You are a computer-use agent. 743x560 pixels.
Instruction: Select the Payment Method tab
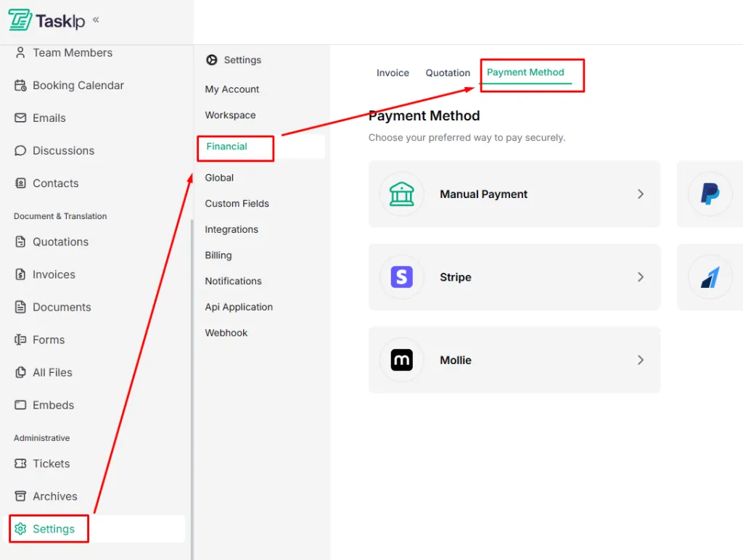[x=525, y=73]
